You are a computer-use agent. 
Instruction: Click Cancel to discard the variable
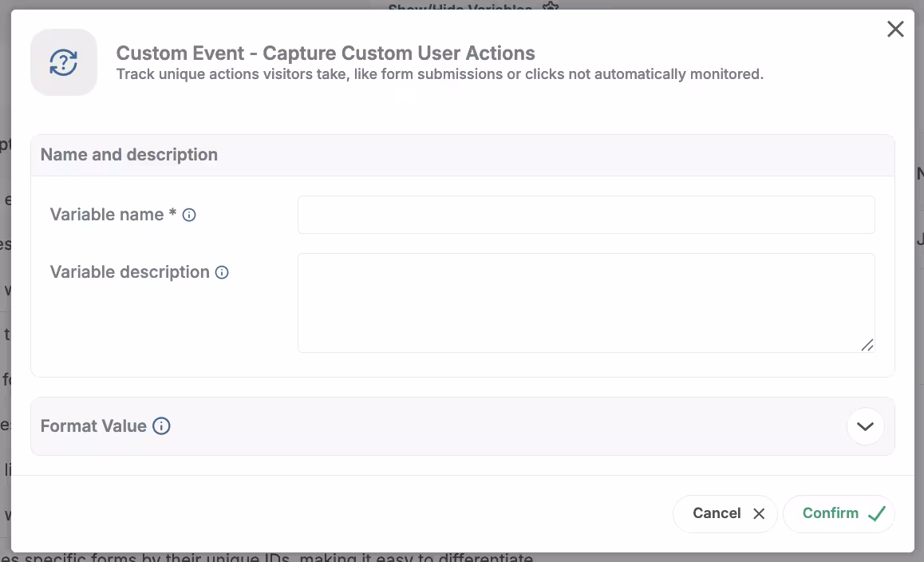(725, 513)
